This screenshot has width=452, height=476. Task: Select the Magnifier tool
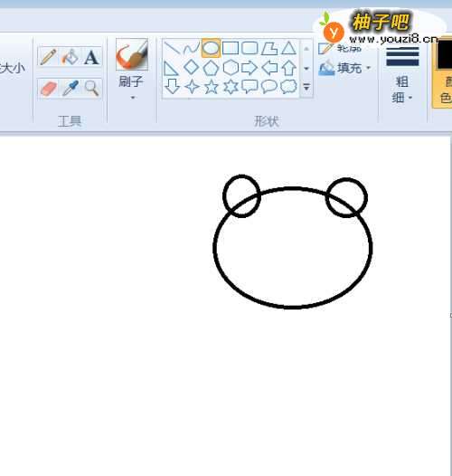coord(91,89)
